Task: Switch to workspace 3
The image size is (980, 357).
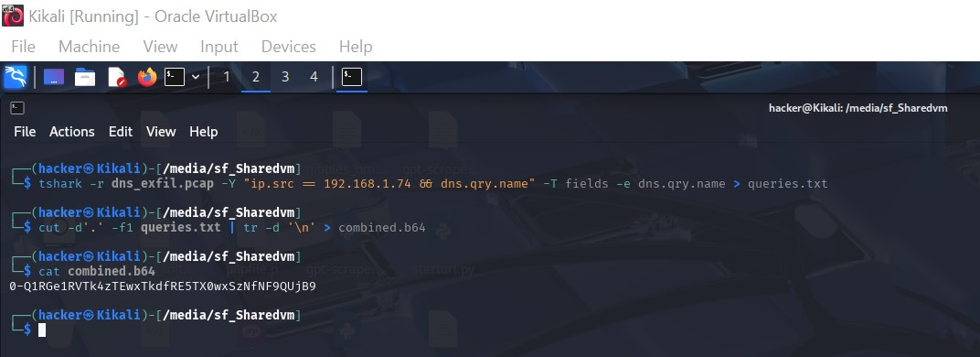Action: (285, 77)
